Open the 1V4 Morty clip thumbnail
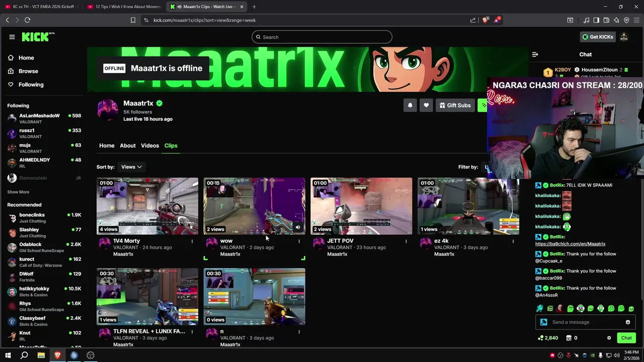Image resolution: width=644 pixels, height=362 pixels. (147, 206)
